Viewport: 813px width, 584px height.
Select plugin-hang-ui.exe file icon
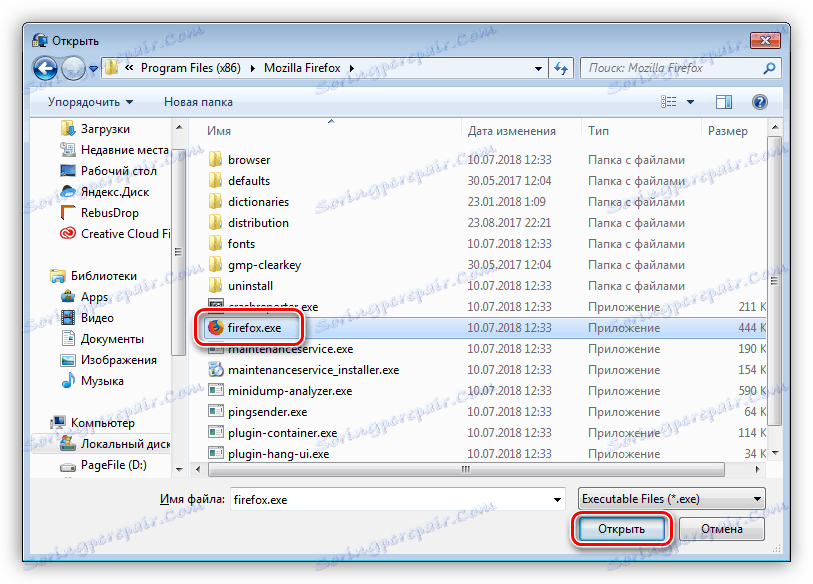pos(215,454)
